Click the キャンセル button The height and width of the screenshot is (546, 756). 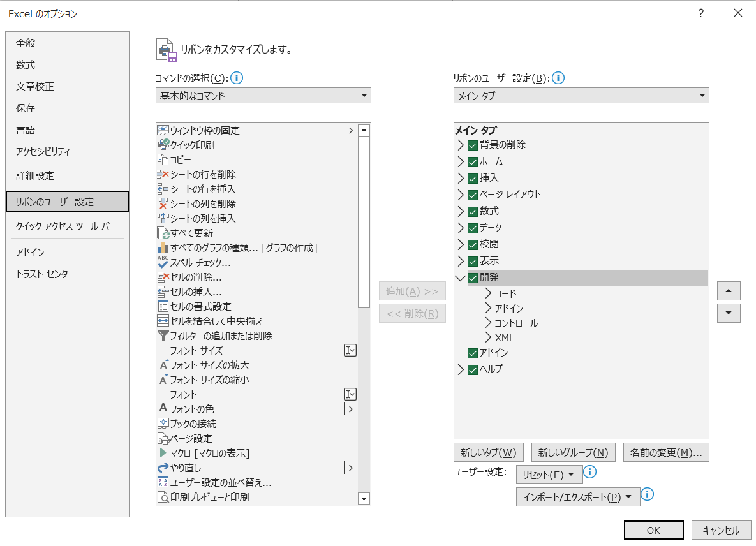pyautogui.click(x=721, y=530)
